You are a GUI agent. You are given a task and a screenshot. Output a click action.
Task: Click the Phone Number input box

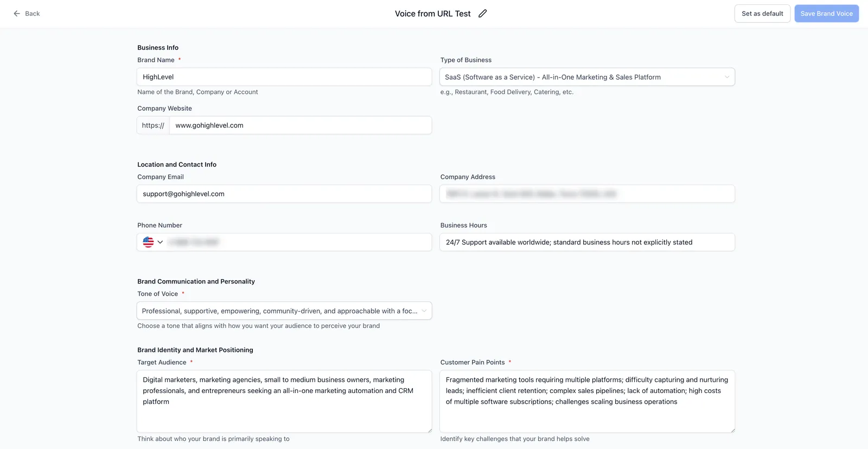point(298,242)
